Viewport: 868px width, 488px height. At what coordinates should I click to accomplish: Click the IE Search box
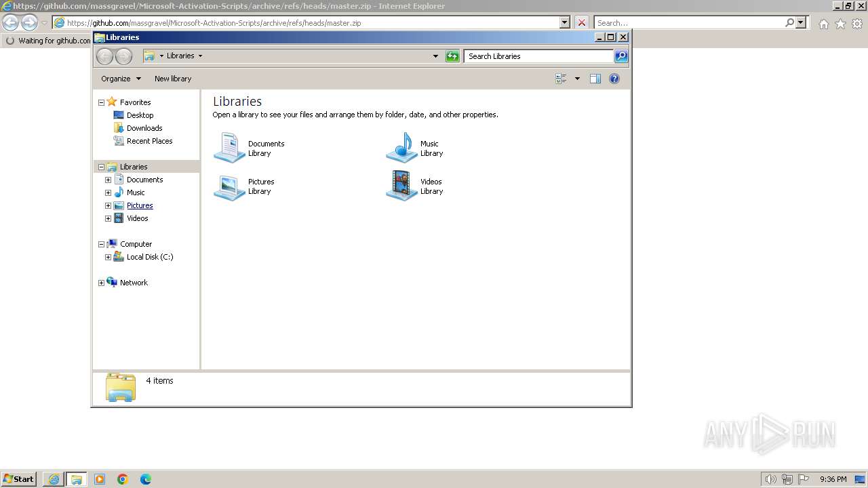[x=689, y=23]
